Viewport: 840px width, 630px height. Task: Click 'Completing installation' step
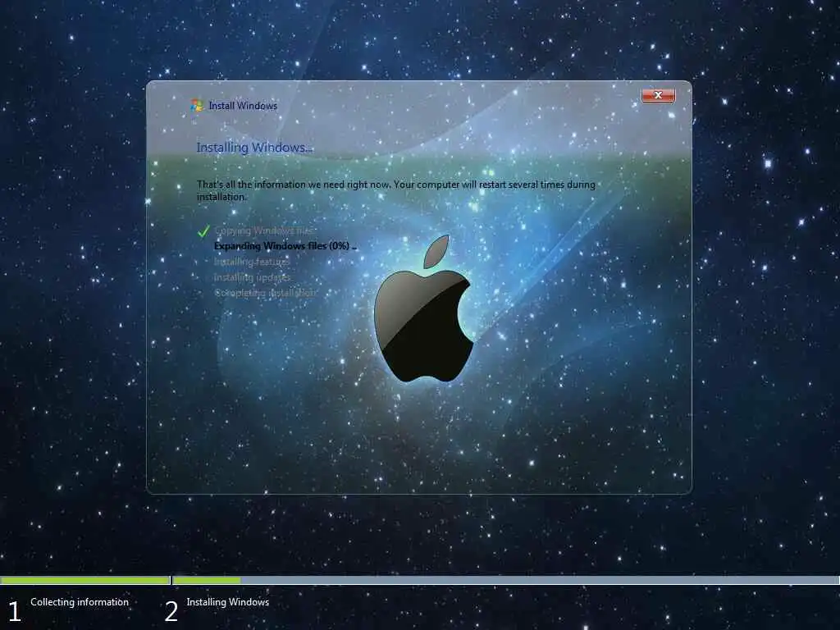pyautogui.click(x=265, y=293)
